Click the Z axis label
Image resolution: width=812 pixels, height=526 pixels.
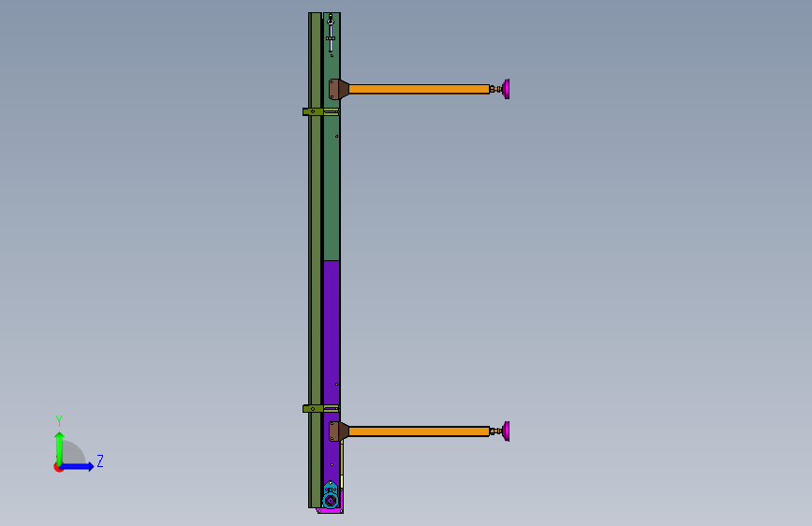point(100,460)
